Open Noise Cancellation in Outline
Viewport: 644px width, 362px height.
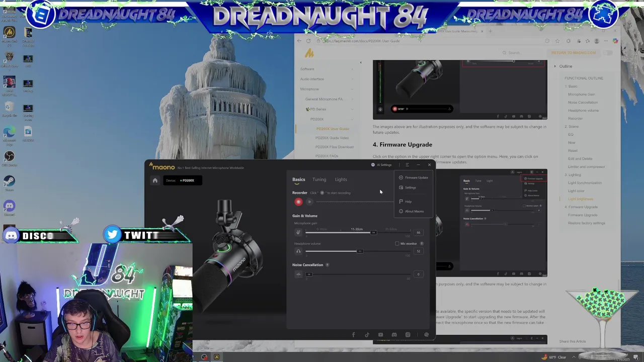tap(583, 103)
